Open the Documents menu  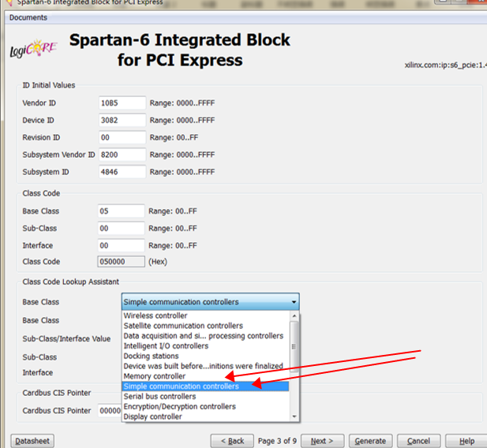point(28,17)
